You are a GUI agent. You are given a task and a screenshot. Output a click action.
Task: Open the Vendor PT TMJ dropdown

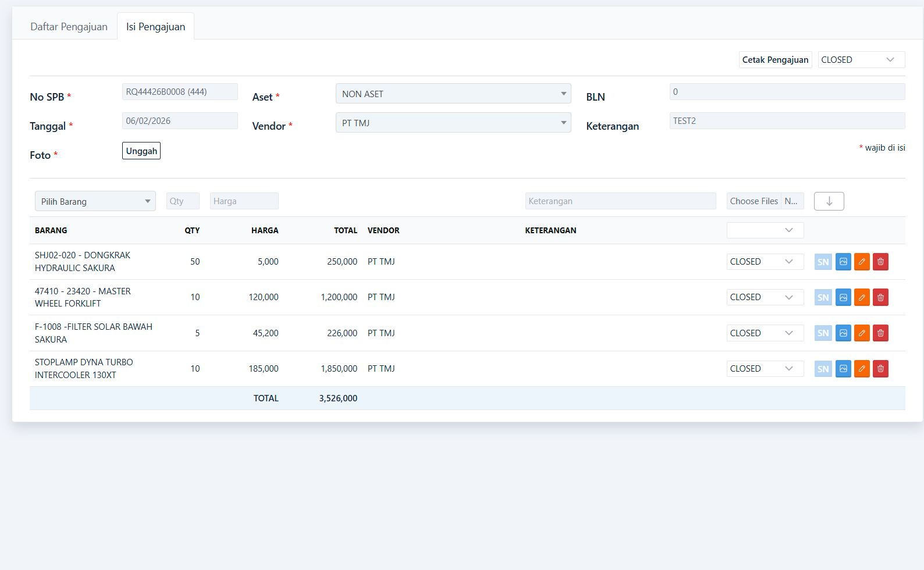point(453,123)
